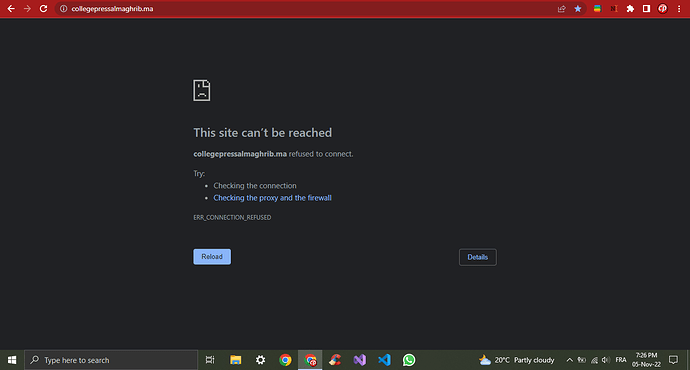
Task: Open Visual Studio from the taskbar
Action: [x=360, y=360]
